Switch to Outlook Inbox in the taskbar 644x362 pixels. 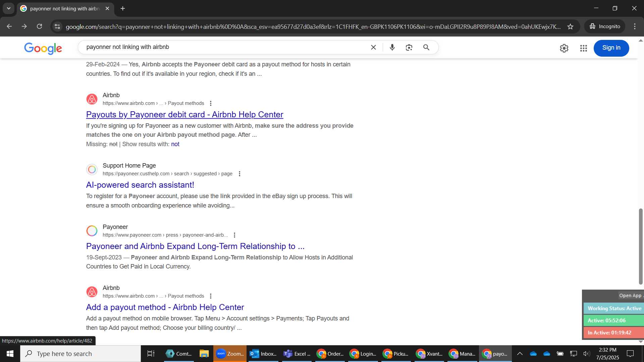click(264, 354)
